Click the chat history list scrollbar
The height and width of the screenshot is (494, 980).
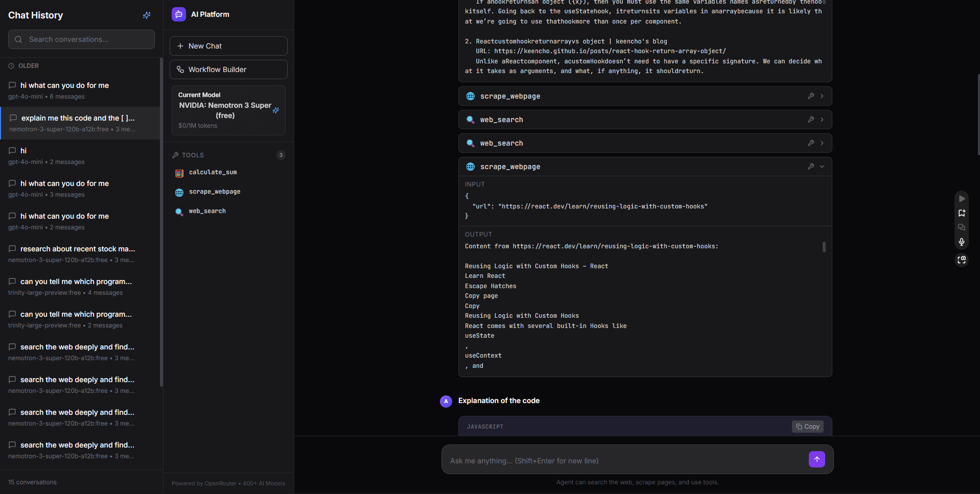[161, 222]
